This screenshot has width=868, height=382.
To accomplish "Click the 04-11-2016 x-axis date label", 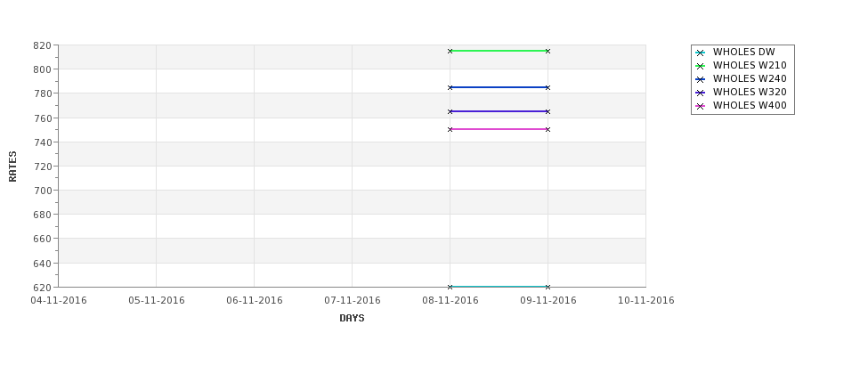I will tap(59, 300).
